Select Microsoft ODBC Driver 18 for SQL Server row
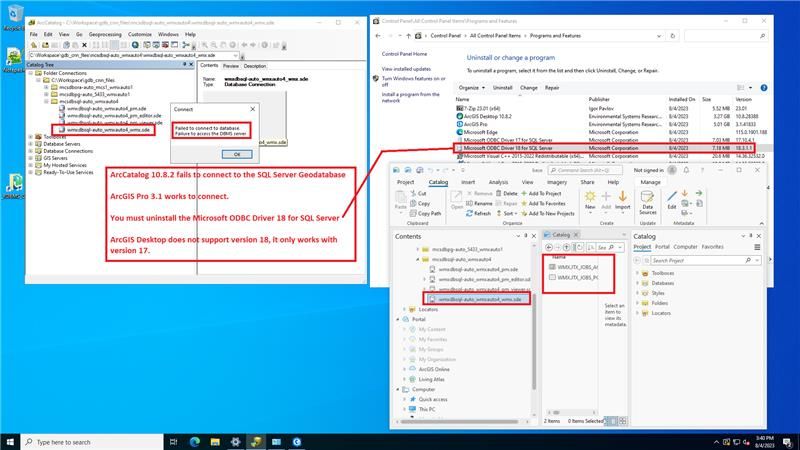The width and height of the screenshot is (800, 450). (x=604, y=148)
